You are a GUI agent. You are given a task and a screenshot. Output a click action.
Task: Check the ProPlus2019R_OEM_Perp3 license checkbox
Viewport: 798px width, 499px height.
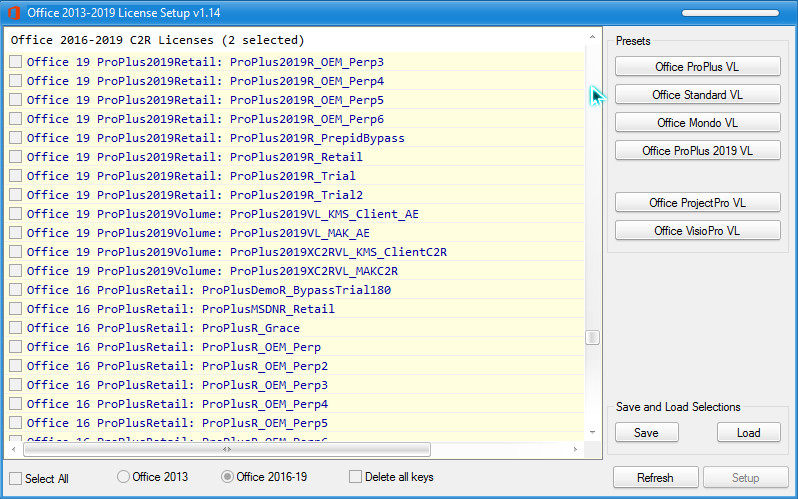tap(16, 62)
